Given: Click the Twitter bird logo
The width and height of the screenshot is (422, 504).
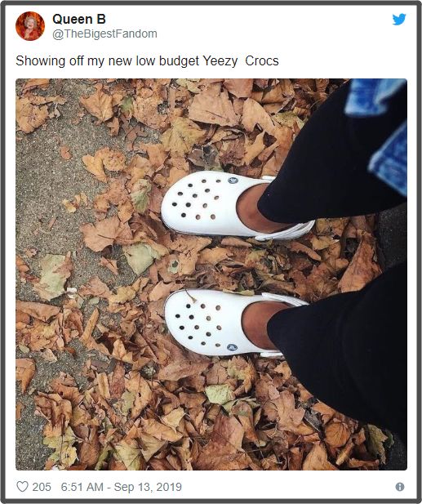Looking at the screenshot, I should click(x=399, y=20).
